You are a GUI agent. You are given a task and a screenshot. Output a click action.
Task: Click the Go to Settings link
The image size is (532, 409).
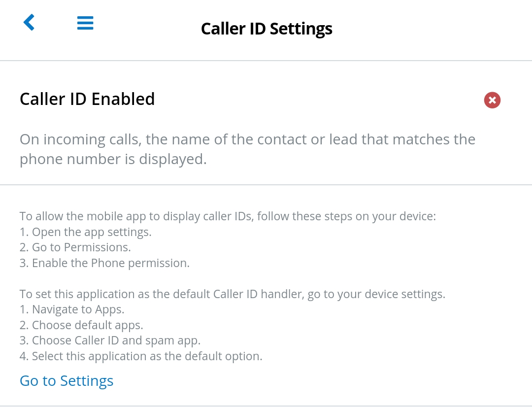(66, 380)
